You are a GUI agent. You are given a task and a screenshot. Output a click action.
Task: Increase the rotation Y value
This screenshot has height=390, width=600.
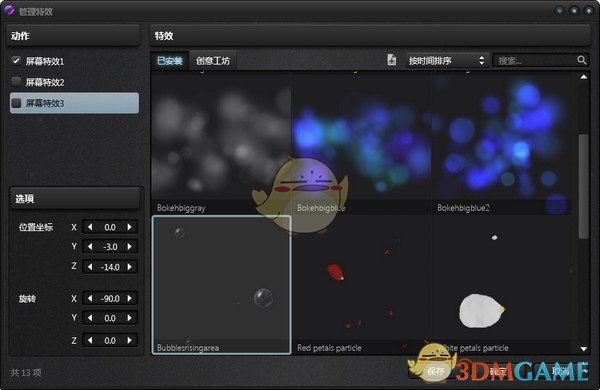(x=130, y=318)
